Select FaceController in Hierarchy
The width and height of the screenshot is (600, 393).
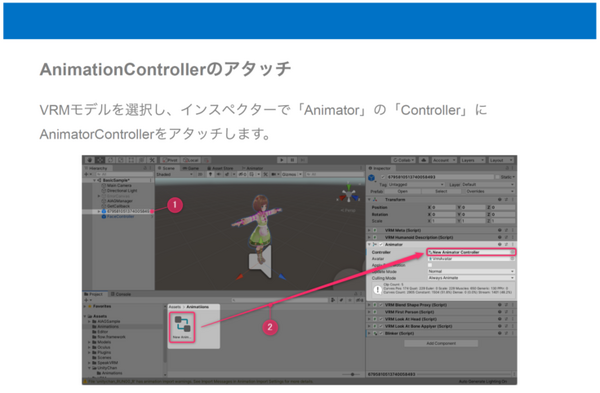[x=121, y=217]
